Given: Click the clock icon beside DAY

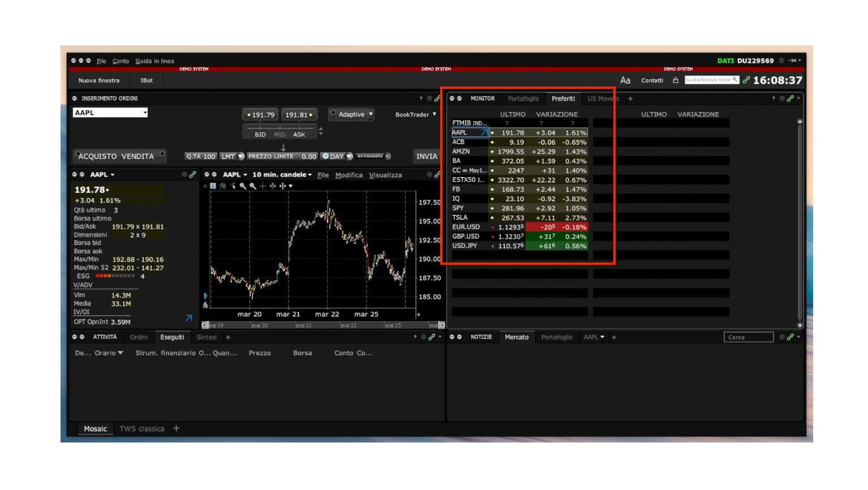Looking at the screenshot, I should pyautogui.click(x=325, y=156).
